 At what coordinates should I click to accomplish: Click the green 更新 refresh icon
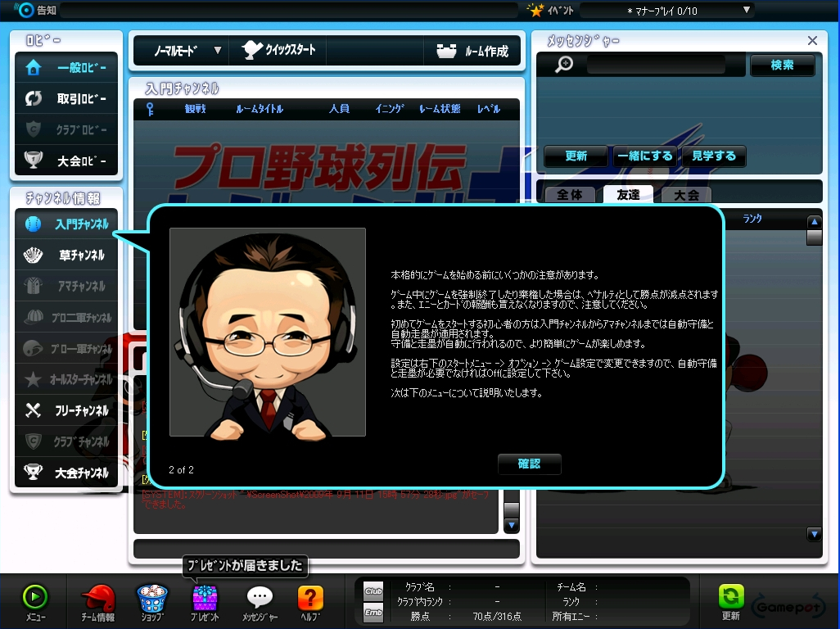pyautogui.click(x=730, y=600)
